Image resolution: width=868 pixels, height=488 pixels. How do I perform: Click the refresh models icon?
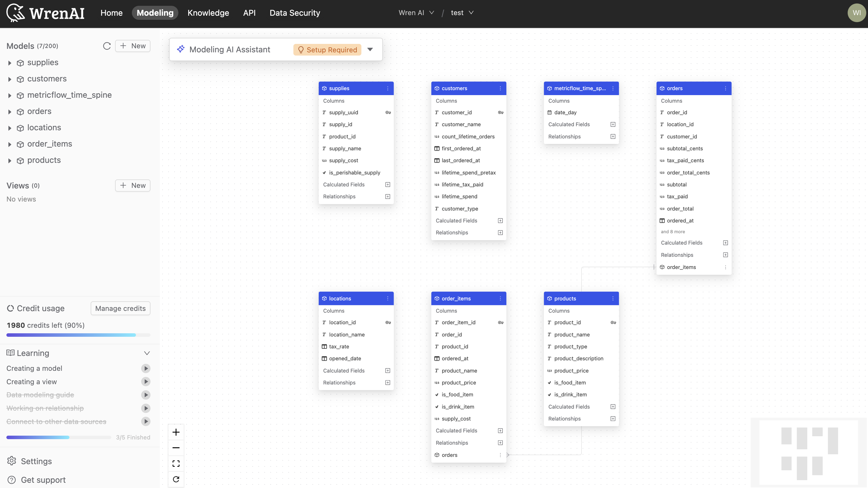point(107,46)
